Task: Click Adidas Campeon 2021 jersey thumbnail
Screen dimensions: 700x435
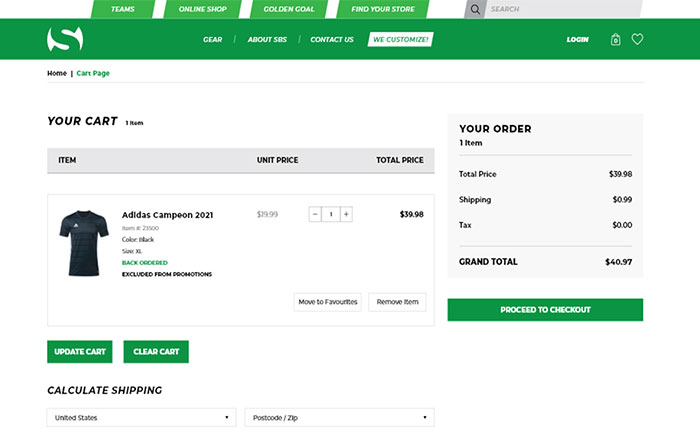Action: point(84,243)
